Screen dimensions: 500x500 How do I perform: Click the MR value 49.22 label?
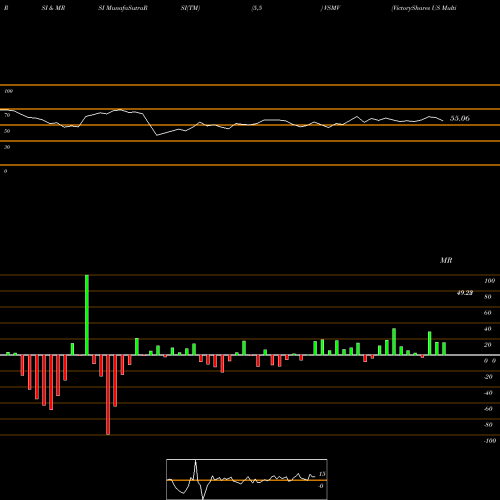coord(465,293)
